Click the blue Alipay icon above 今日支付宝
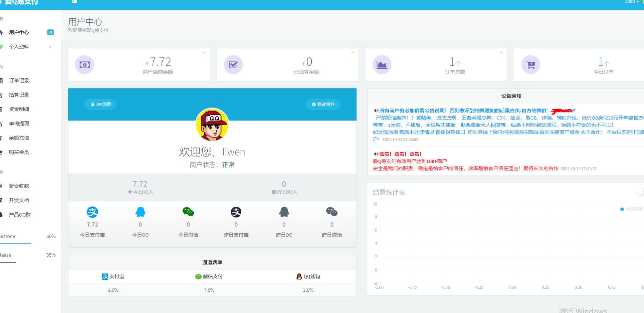The width and height of the screenshot is (644, 313). click(x=92, y=212)
